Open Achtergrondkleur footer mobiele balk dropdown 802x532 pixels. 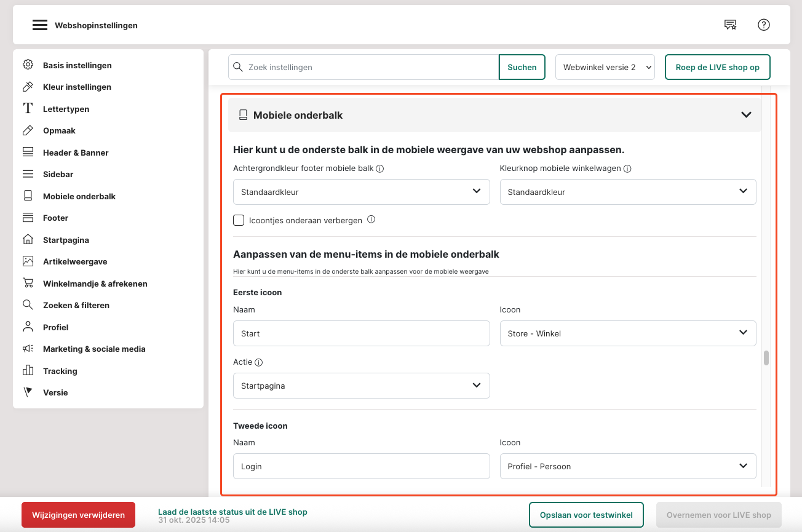[x=361, y=192]
